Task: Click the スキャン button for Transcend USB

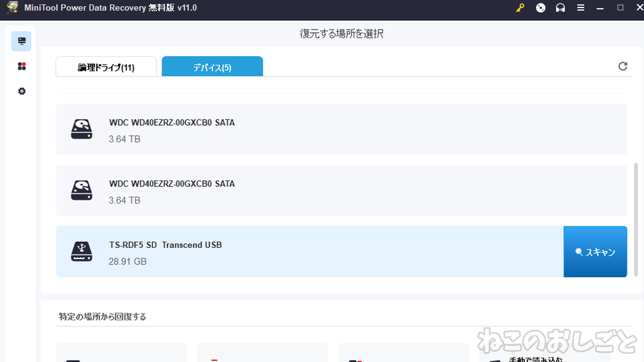Action: point(595,252)
